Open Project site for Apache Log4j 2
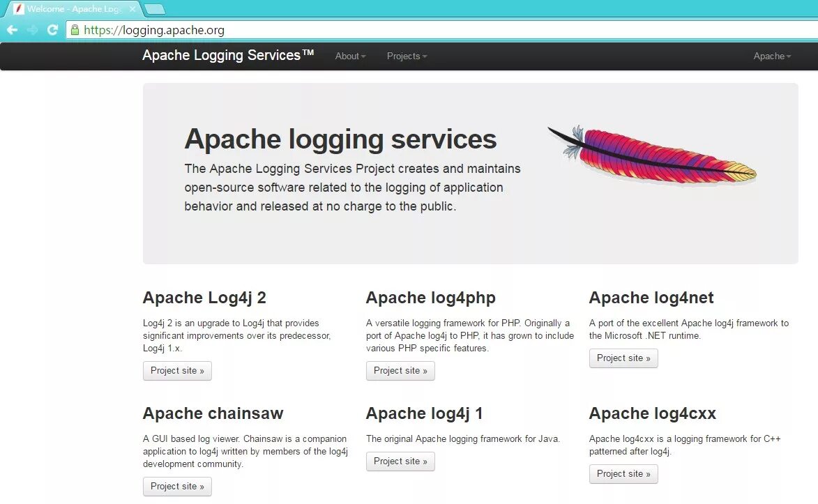The width and height of the screenshot is (818, 504). (177, 371)
